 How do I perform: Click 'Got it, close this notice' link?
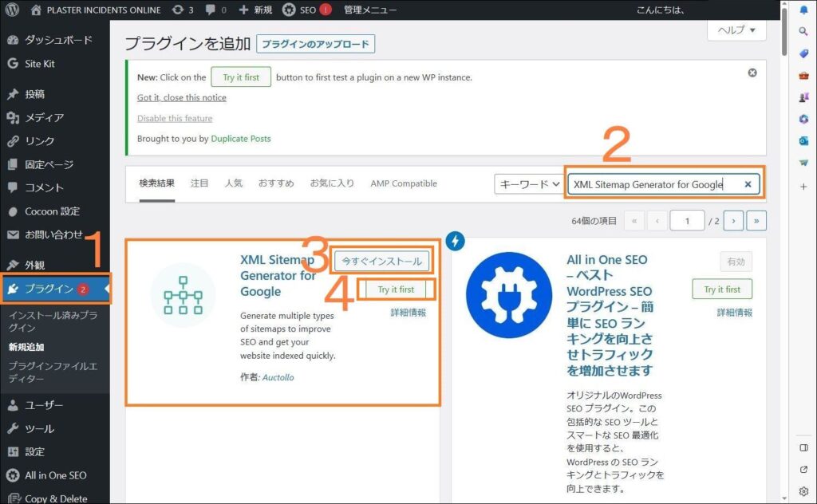pos(181,98)
